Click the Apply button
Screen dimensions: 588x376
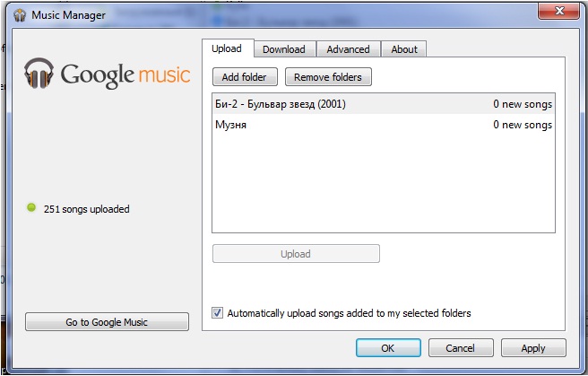533,348
